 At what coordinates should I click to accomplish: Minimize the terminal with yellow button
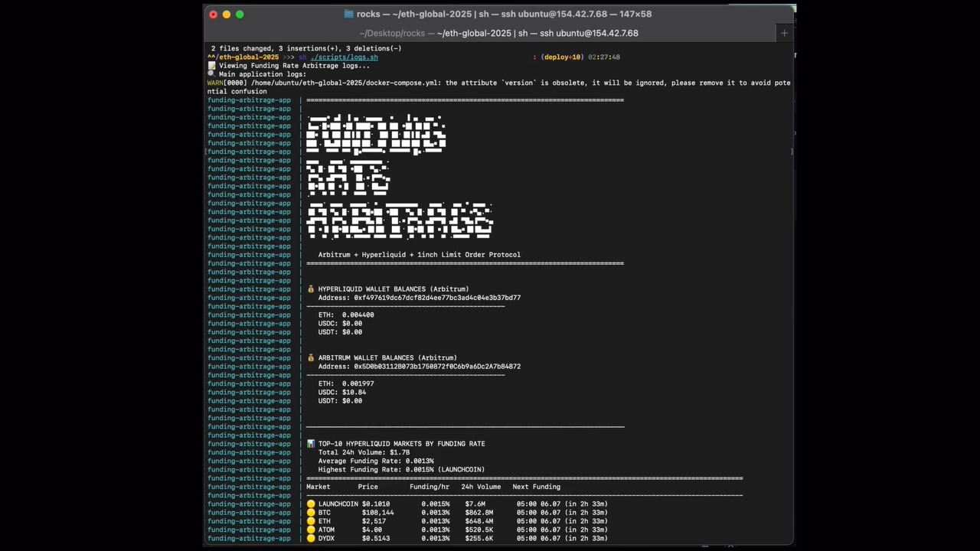click(x=226, y=15)
